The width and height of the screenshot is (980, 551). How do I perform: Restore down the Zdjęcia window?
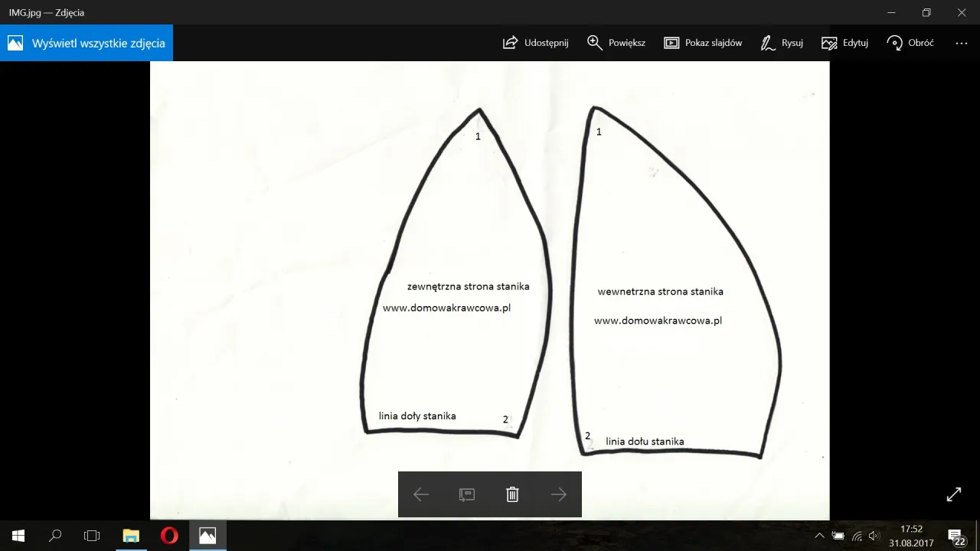point(926,12)
